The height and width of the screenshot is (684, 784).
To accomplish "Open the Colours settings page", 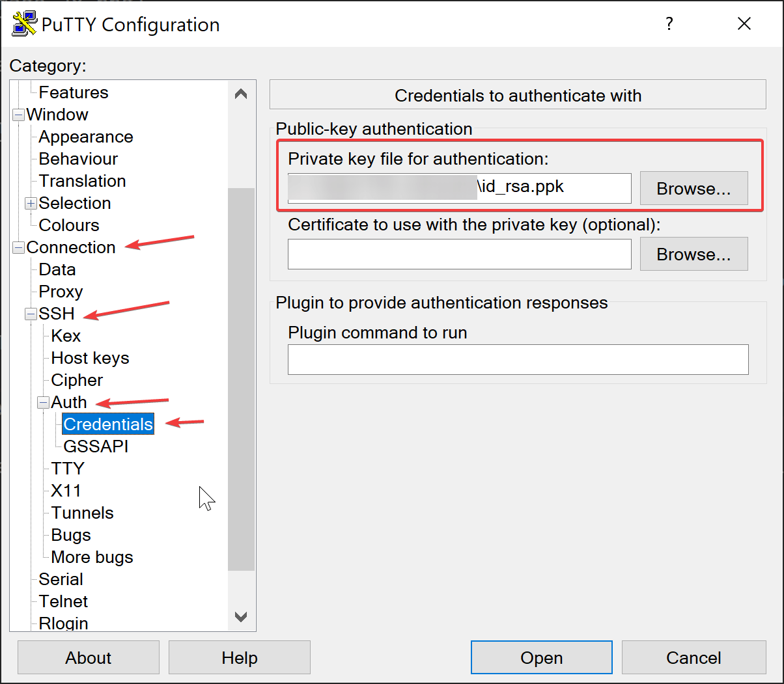I will [69, 225].
